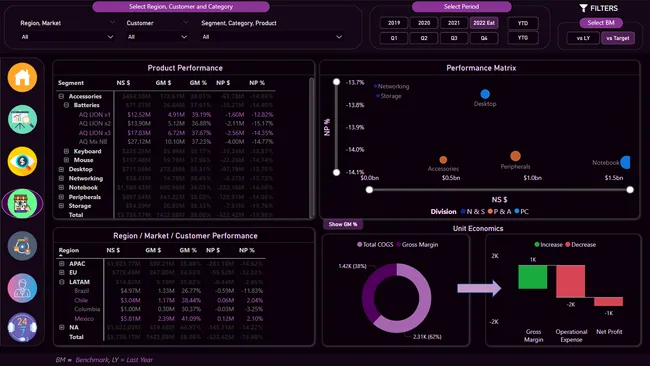
Task: Click the Gross Margin donut legend marker
Action: click(398, 245)
